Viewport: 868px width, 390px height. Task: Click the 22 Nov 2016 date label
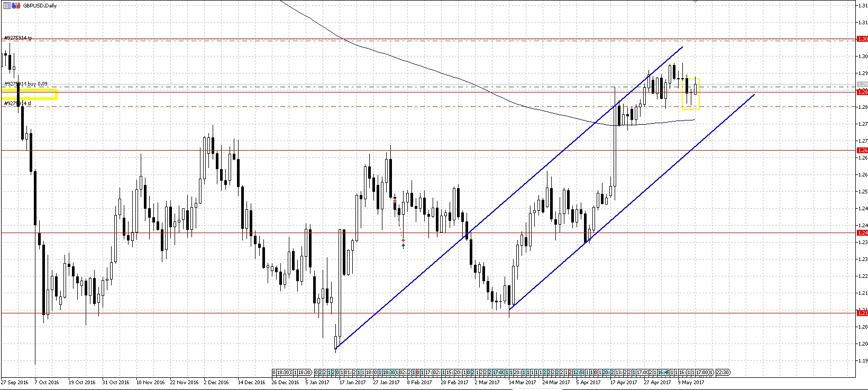point(184,382)
